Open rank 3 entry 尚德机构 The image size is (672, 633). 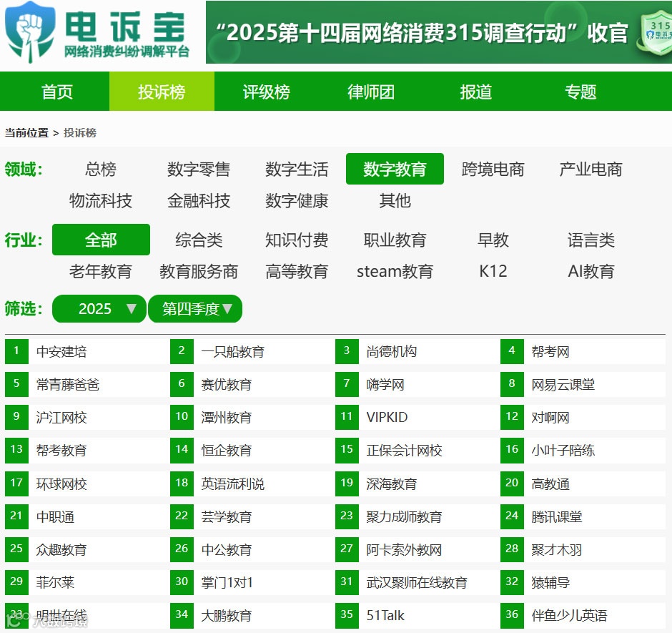pos(391,352)
